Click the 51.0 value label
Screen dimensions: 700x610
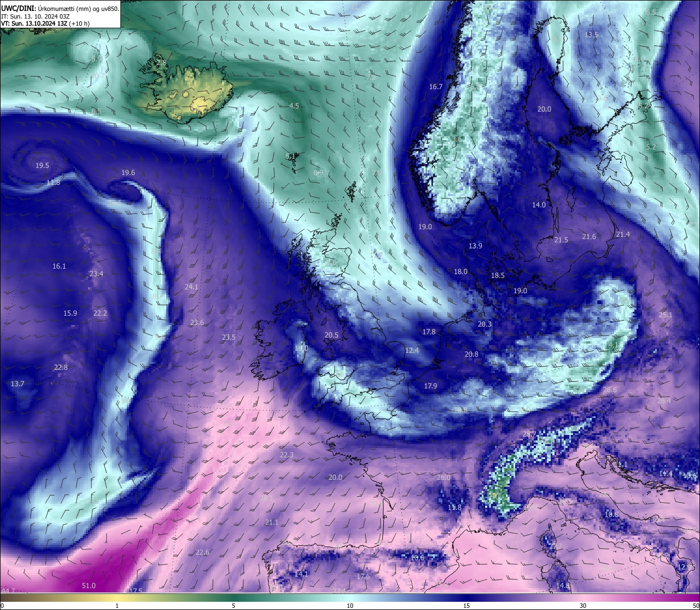pyautogui.click(x=89, y=586)
